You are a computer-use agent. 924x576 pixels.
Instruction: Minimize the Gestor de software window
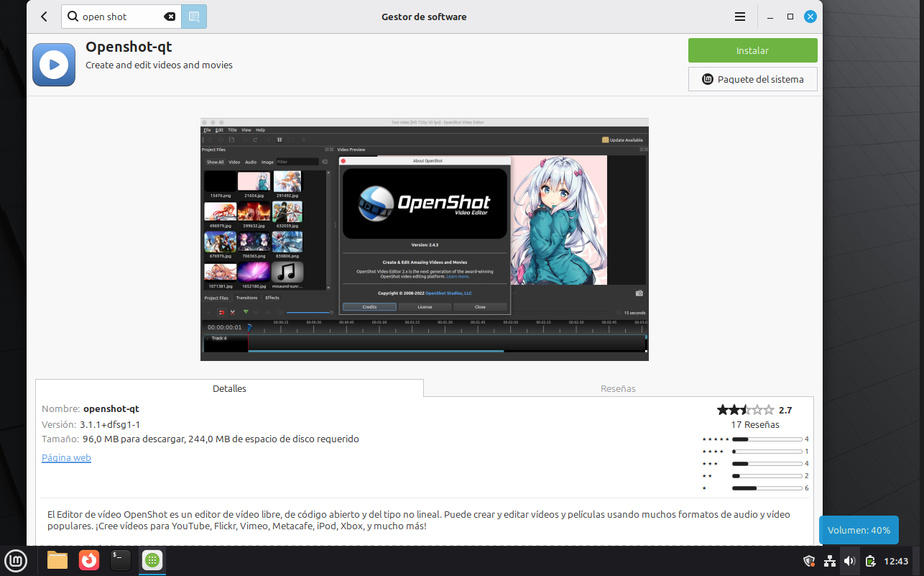(x=770, y=17)
